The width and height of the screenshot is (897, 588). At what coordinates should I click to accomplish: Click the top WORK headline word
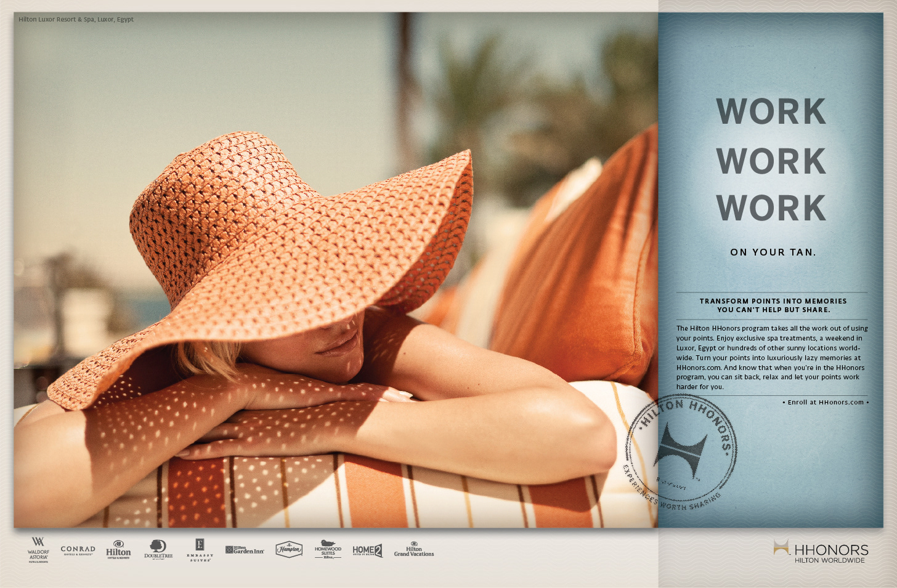[771, 111]
